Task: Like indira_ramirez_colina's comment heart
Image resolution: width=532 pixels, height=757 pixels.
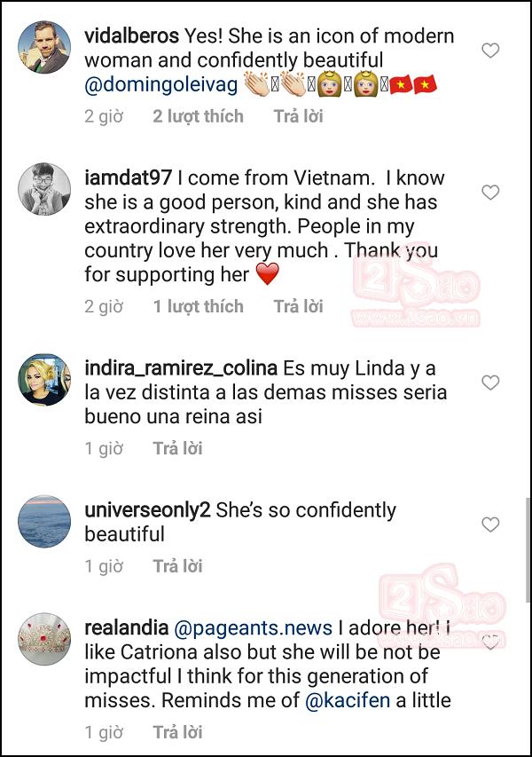Action: pos(490,382)
